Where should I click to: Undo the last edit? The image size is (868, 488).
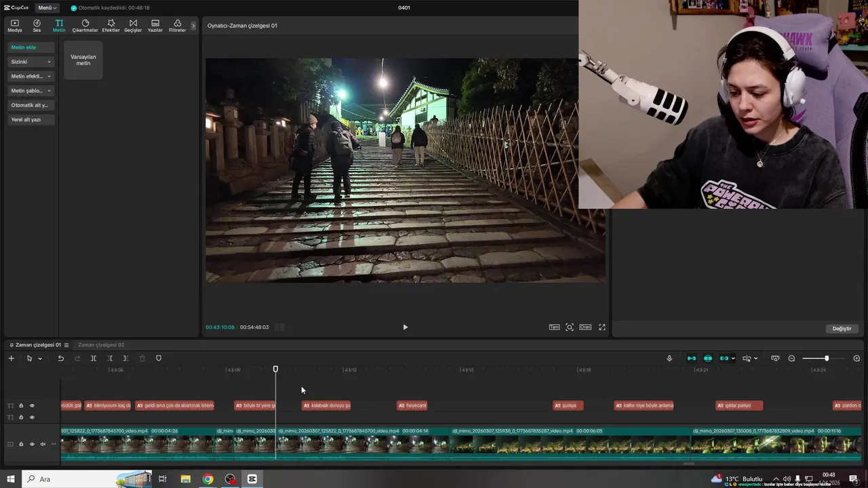60,359
